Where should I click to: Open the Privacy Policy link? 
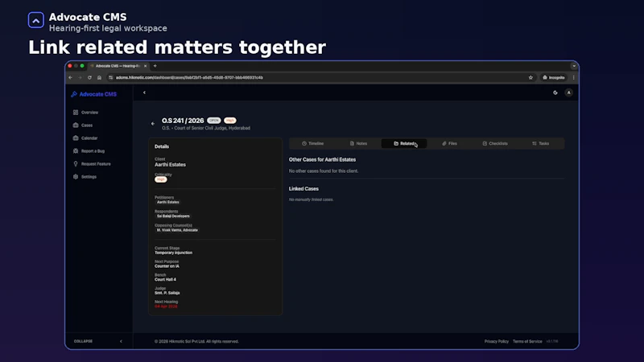pos(496,341)
